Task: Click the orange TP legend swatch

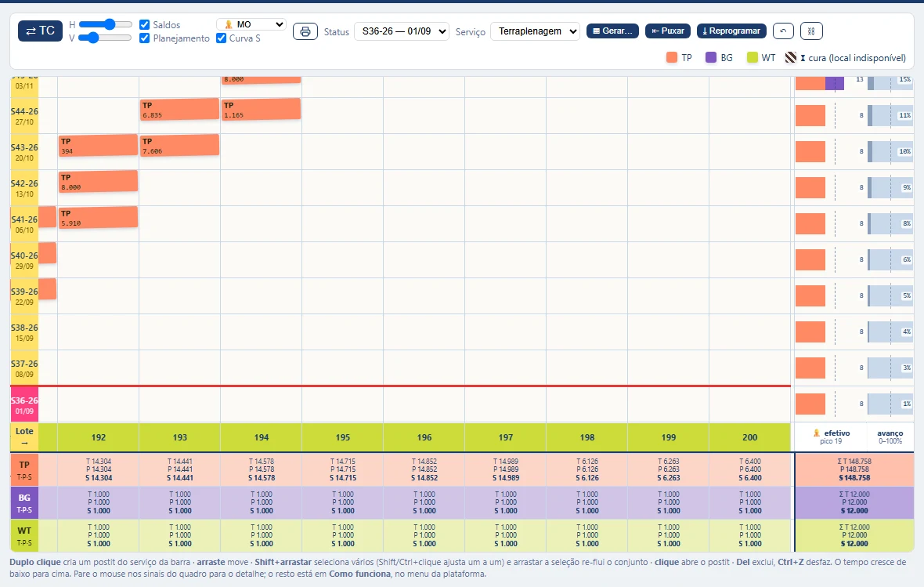Action: [672, 57]
